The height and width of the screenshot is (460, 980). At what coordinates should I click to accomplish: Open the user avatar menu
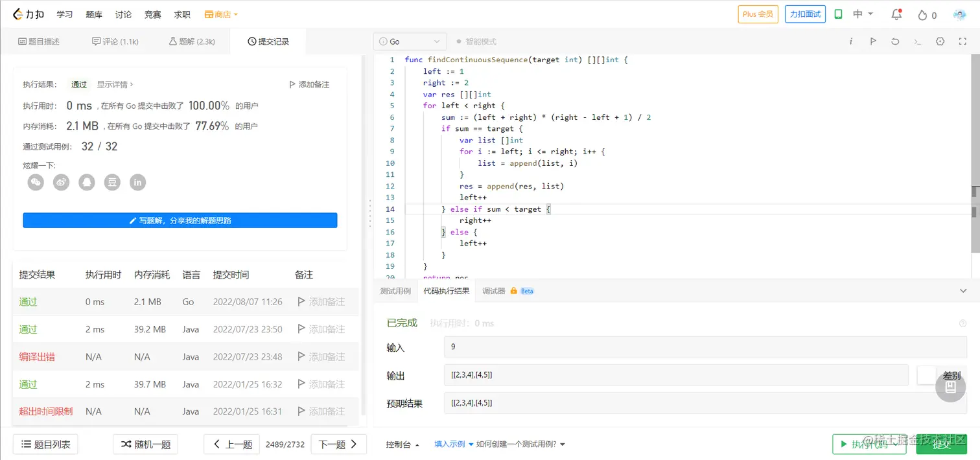click(x=959, y=14)
